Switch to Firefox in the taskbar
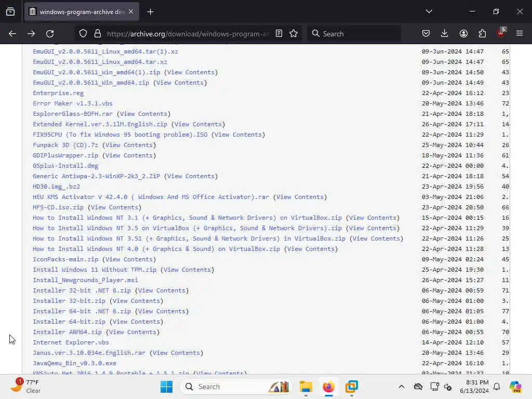 point(328,387)
